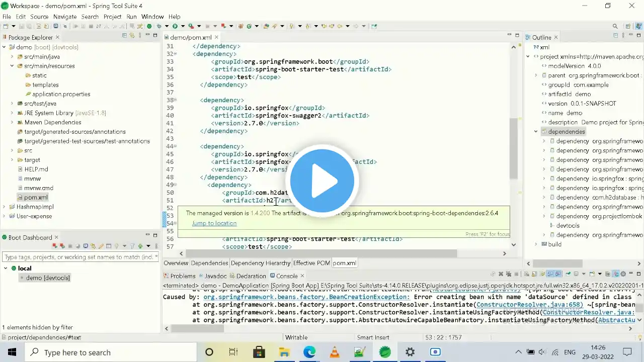644x362 pixels.
Task: Click the Debug bug icon in toolbar
Action: click(159, 26)
